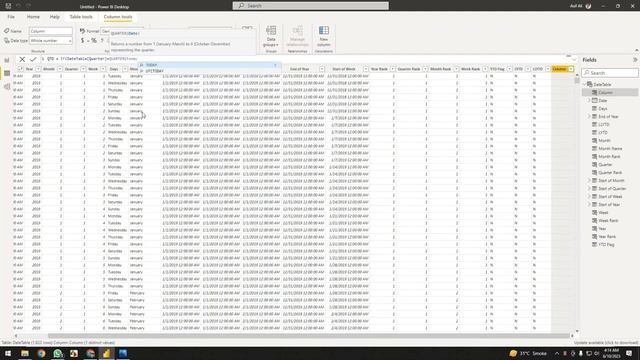Screen dimensions: 640x360
Task: Open the Report view from the left sidebar
Action: tap(7, 60)
